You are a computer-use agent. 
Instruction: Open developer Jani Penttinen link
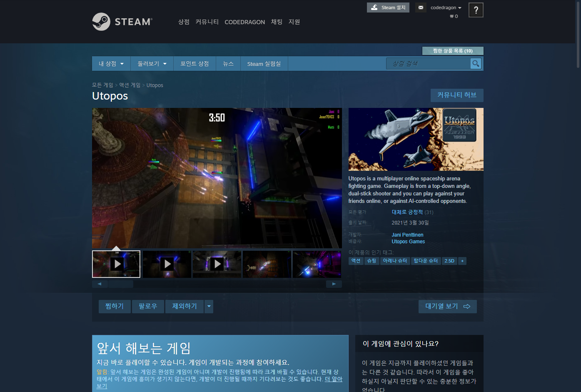(407, 235)
